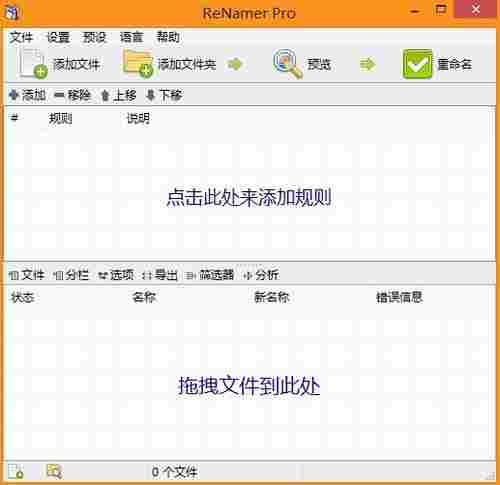Click the magnifier icon in the status bar
The height and width of the screenshot is (485, 500).
click(54, 471)
